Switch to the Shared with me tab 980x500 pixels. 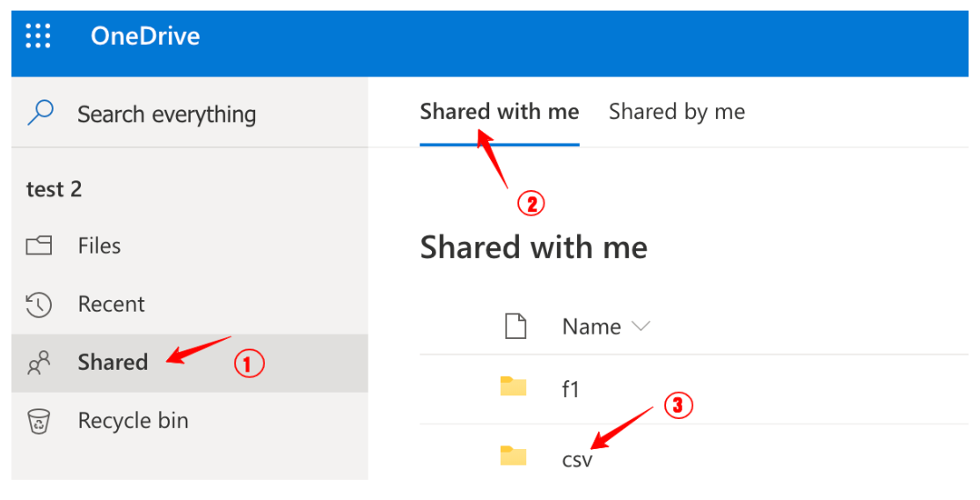click(499, 112)
